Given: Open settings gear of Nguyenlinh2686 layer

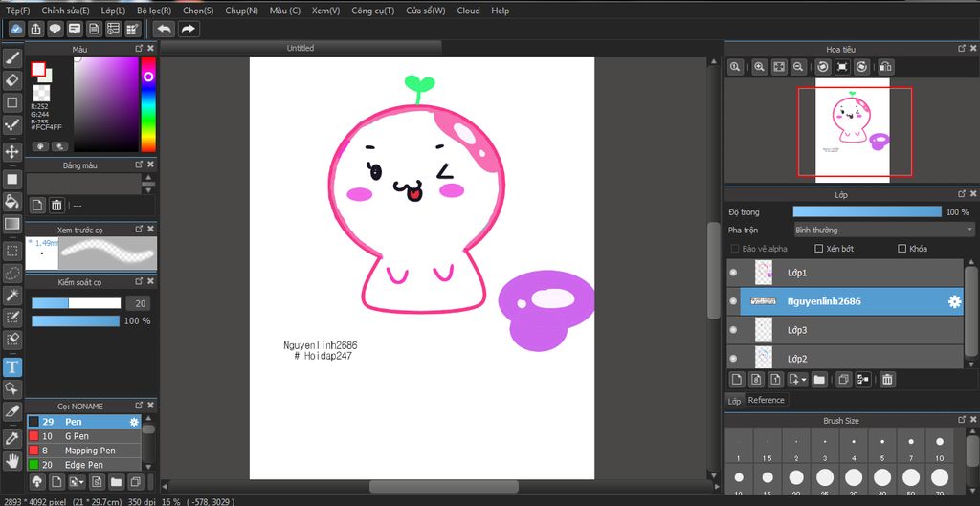Looking at the screenshot, I should 954,301.
